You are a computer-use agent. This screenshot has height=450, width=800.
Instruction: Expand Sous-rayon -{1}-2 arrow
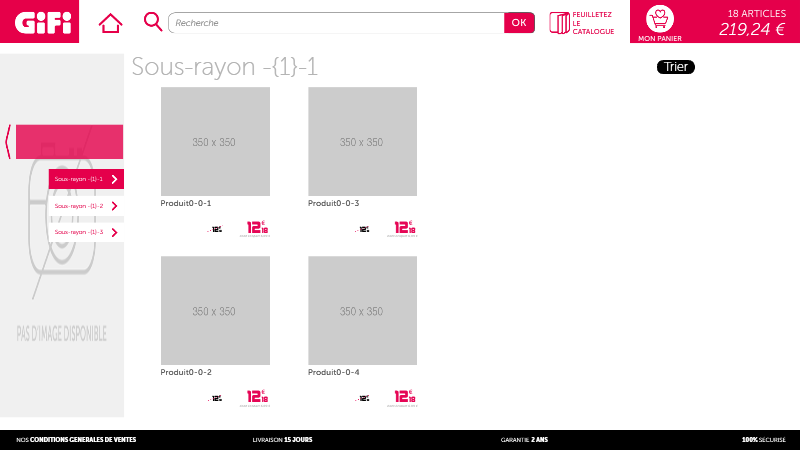point(115,206)
